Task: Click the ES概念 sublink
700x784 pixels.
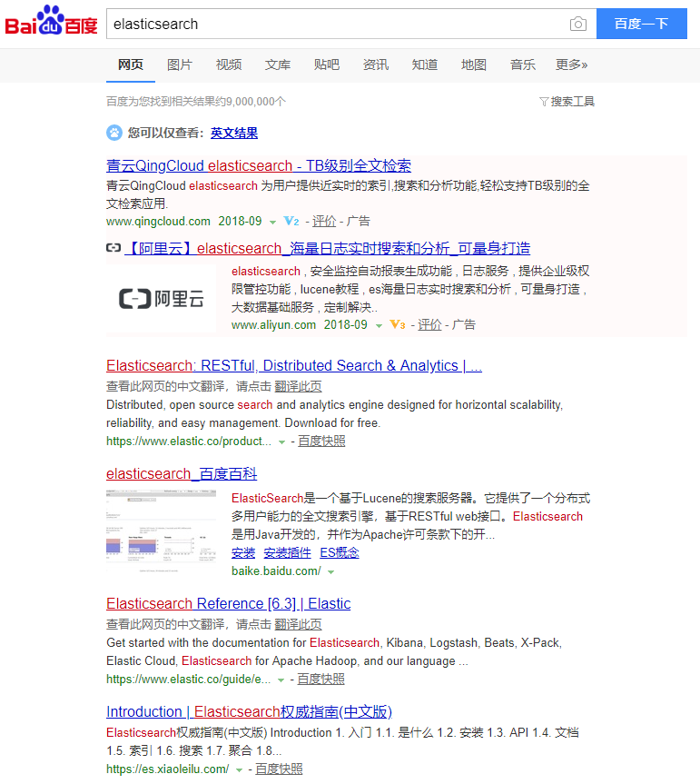Action: (340, 553)
